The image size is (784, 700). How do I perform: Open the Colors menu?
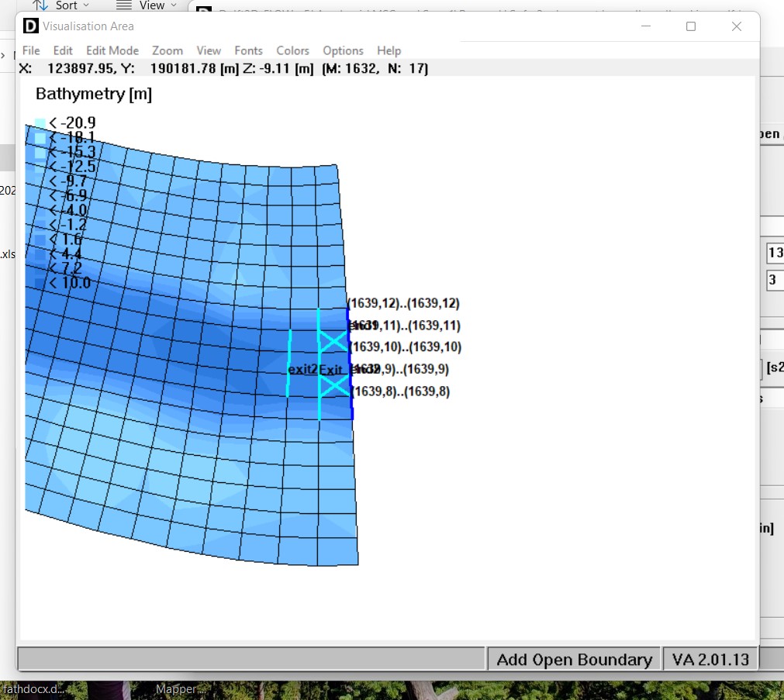pos(292,50)
